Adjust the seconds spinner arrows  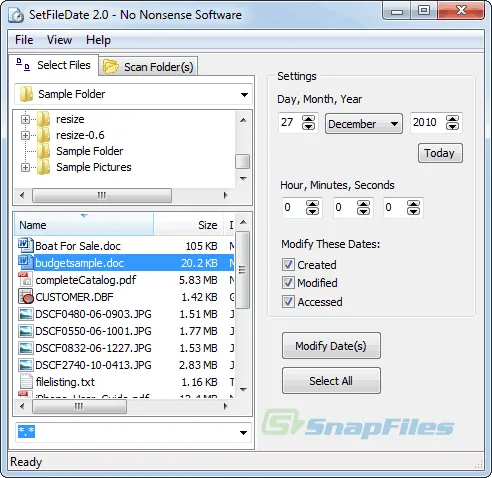(413, 208)
